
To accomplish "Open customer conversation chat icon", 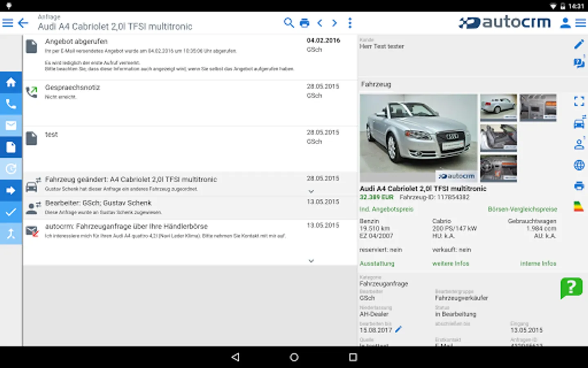I will point(579,63).
